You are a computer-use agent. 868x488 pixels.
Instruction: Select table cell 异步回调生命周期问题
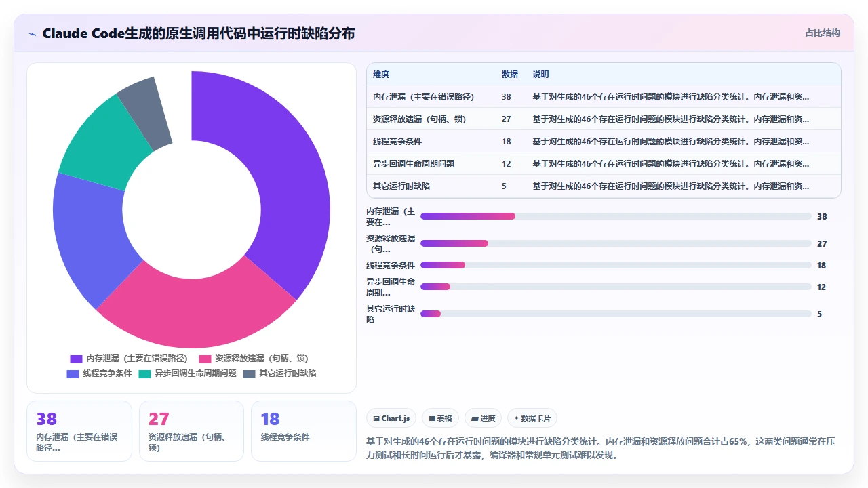coord(414,163)
